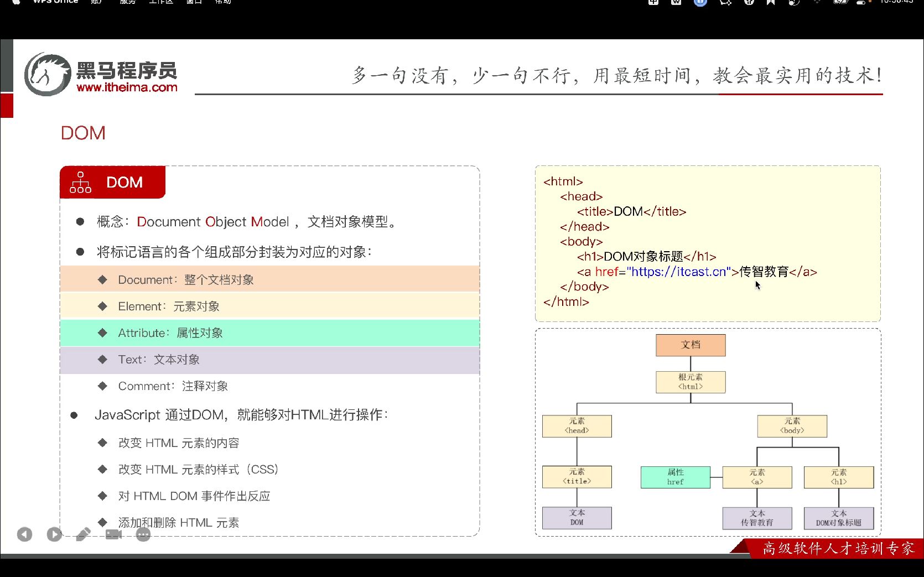Click the <title>DOM</title> code line
The height and width of the screenshot is (577, 924).
[631, 211]
